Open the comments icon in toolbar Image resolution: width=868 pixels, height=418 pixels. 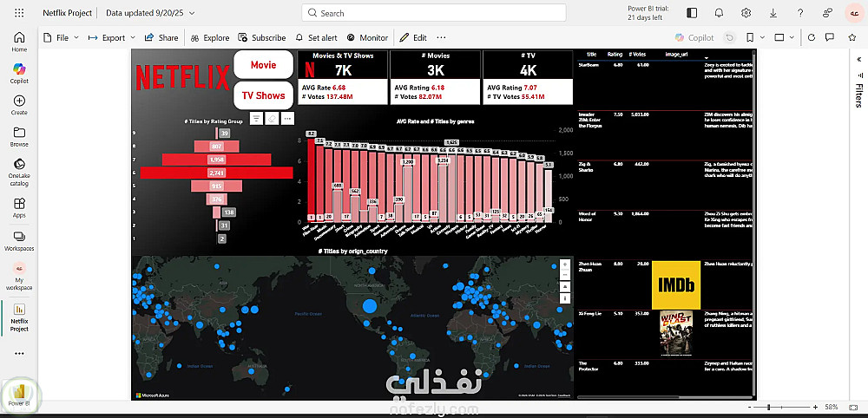[x=830, y=37]
